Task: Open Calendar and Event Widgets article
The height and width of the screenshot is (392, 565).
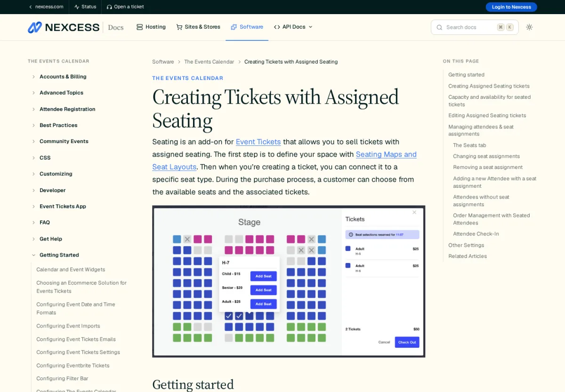Action: point(71,270)
